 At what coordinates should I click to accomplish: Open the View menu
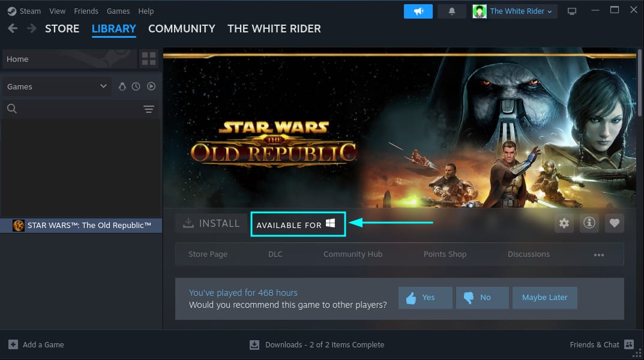pyautogui.click(x=57, y=11)
